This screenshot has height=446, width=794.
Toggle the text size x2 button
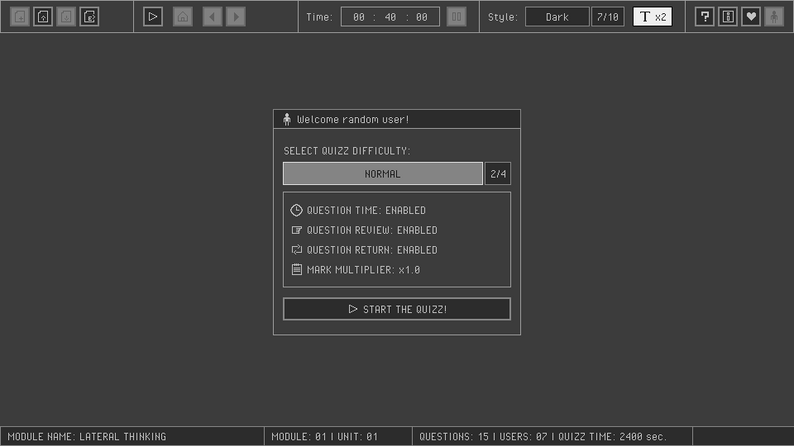653,17
